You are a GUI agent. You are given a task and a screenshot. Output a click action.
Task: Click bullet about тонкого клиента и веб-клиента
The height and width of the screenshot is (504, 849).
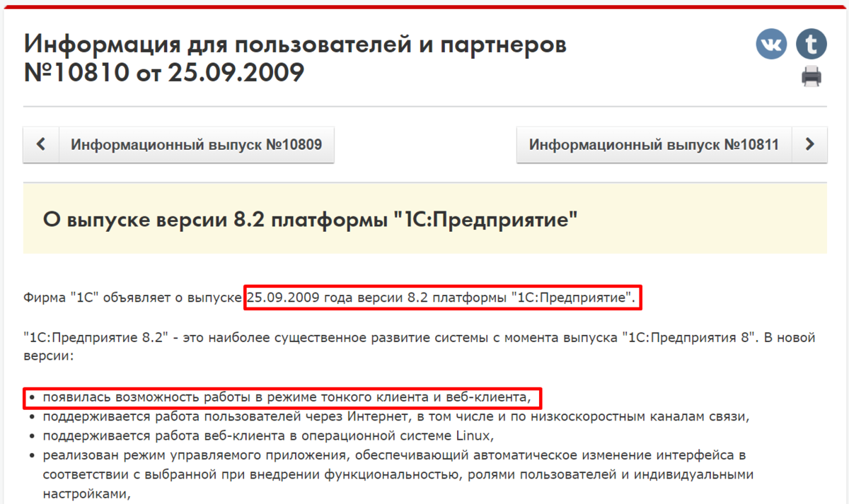pyautogui.click(x=287, y=397)
